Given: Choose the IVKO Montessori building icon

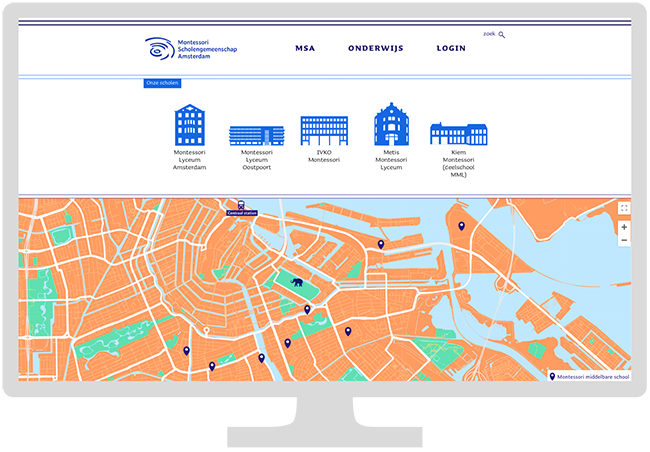Looking at the screenshot, I should tap(324, 131).
